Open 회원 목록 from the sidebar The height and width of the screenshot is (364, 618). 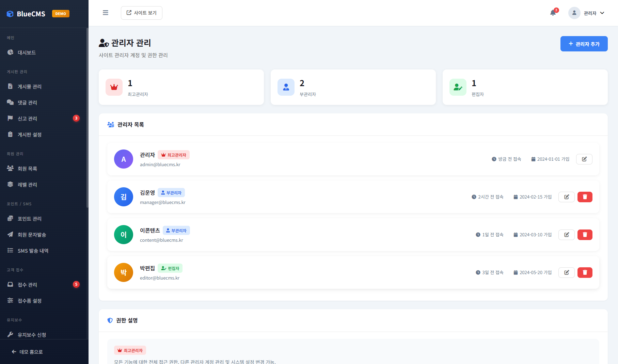[x=27, y=169]
